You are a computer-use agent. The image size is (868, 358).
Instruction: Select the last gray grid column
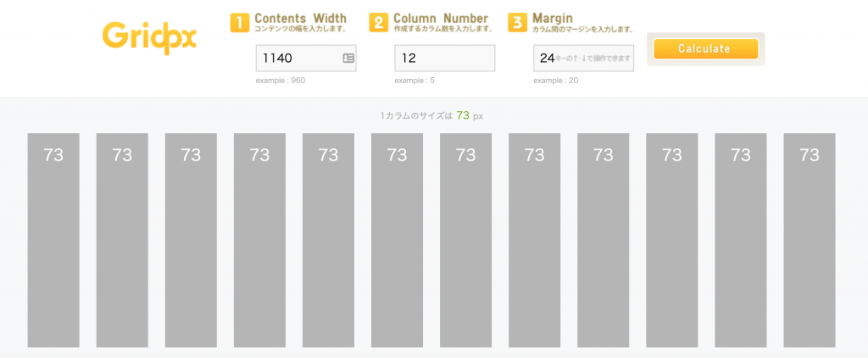coord(809,240)
